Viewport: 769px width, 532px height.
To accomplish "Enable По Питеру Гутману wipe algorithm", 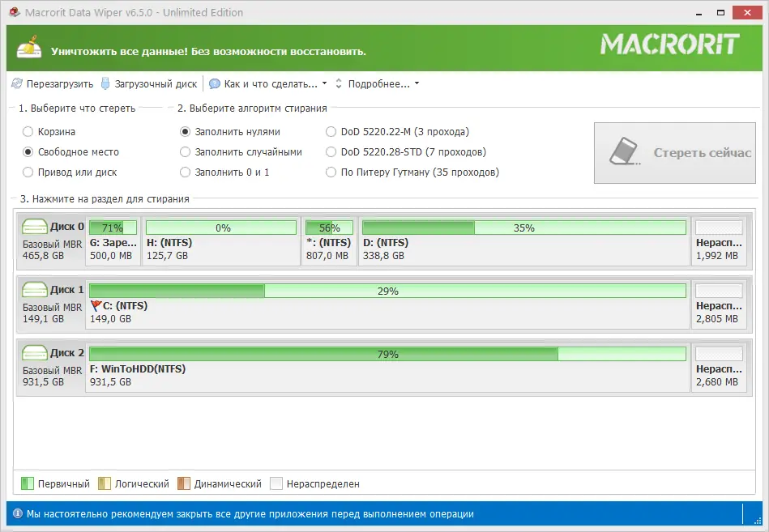I will pos(331,172).
